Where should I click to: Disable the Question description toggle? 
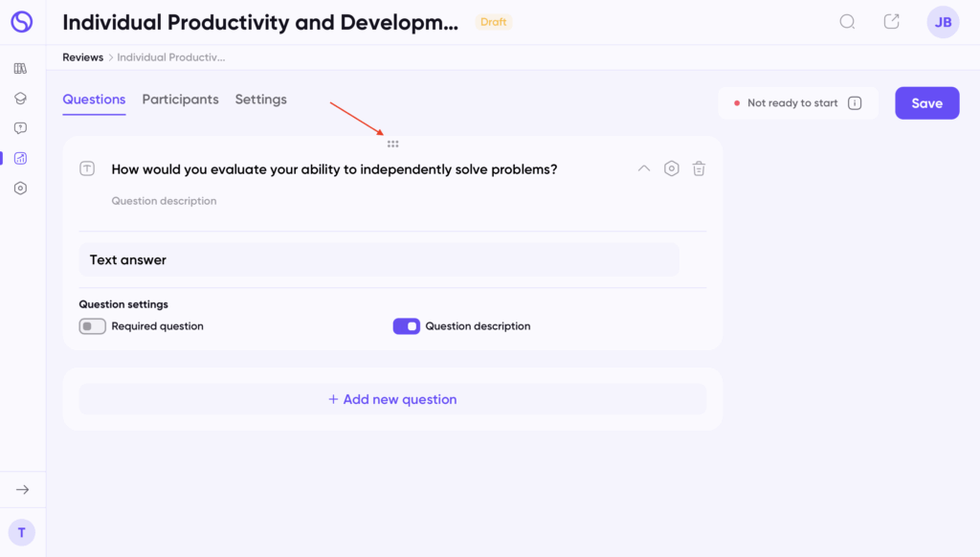point(407,326)
